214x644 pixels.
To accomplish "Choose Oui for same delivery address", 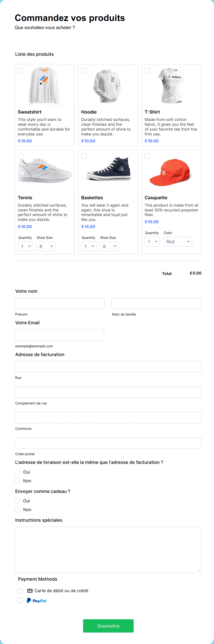I will click(17, 472).
